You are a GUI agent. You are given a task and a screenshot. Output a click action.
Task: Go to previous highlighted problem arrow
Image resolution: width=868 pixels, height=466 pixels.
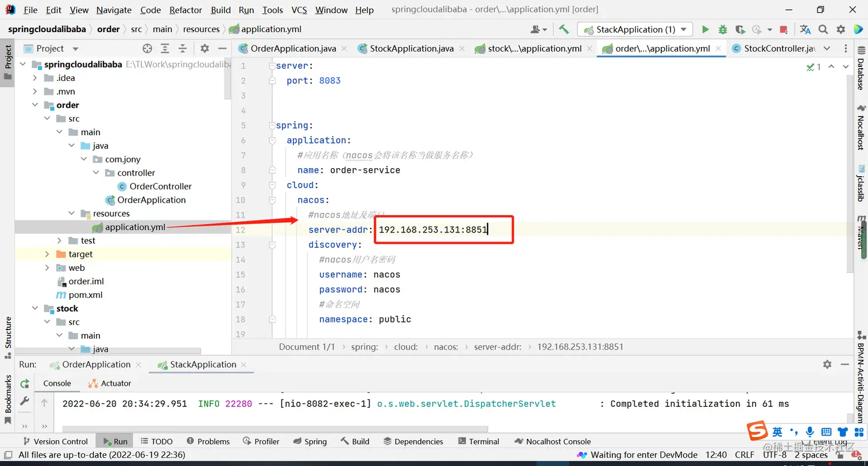click(x=831, y=67)
